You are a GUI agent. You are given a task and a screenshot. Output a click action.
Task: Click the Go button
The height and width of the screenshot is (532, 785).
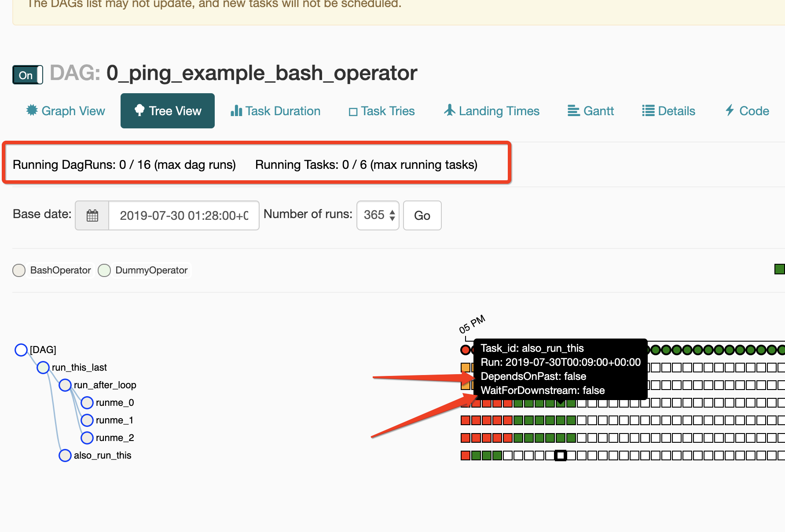pyautogui.click(x=422, y=215)
